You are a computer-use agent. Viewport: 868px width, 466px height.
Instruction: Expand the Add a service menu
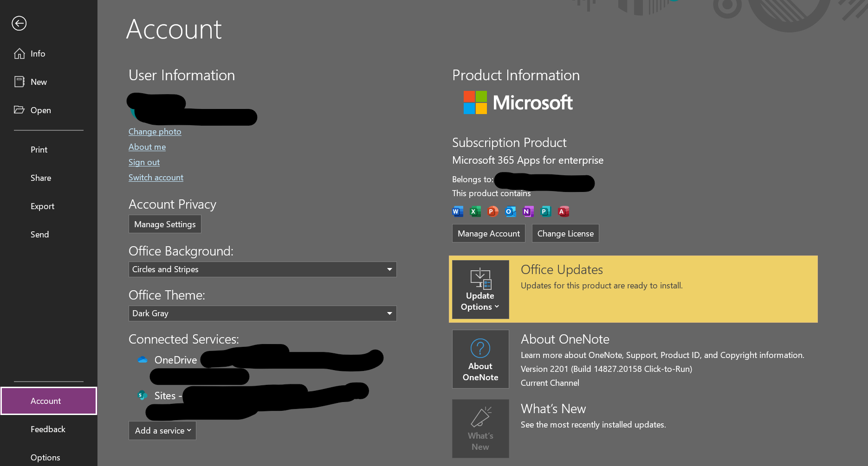coord(162,430)
